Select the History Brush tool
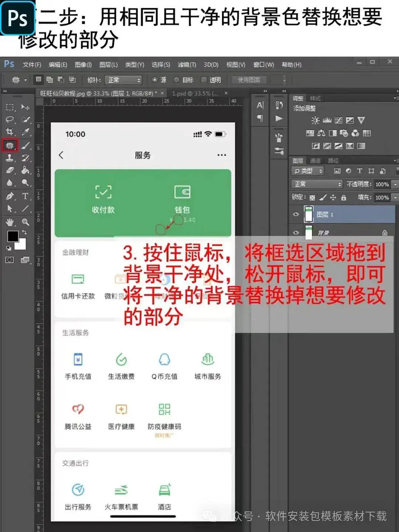 [x=25, y=158]
